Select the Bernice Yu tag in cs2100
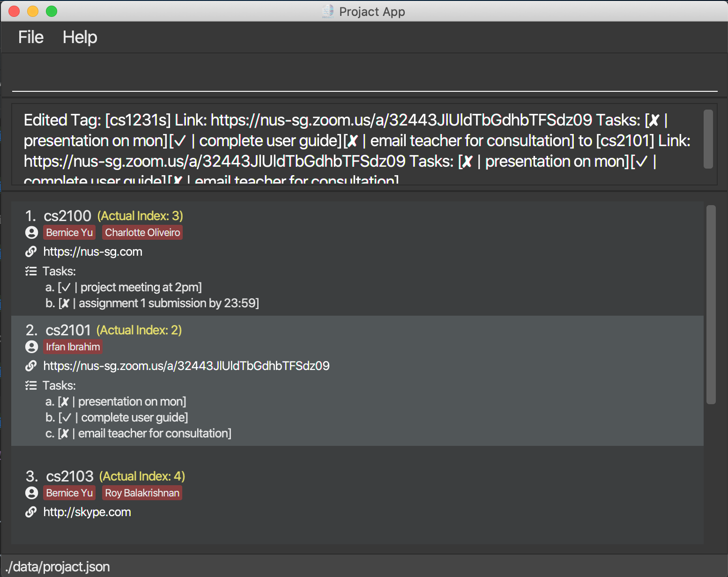728x577 pixels. [69, 232]
